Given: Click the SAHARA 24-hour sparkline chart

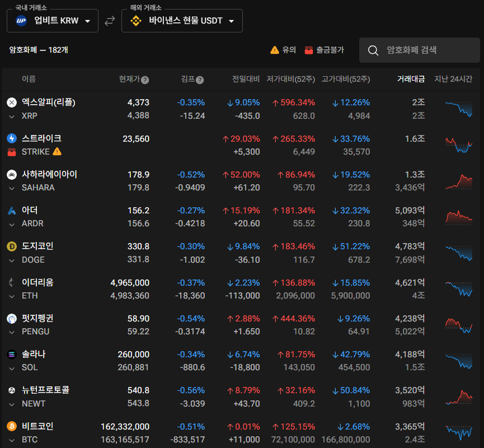Looking at the screenshot, I should (459, 181).
